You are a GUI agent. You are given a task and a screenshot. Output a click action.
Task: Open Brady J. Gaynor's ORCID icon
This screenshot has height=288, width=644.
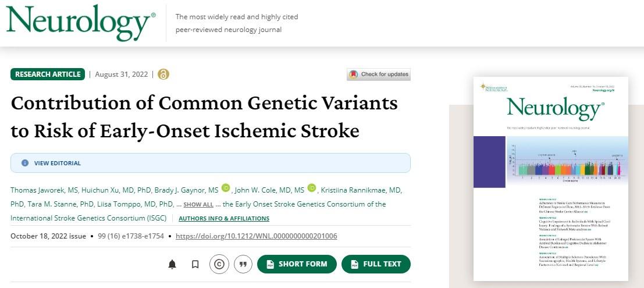(226, 188)
